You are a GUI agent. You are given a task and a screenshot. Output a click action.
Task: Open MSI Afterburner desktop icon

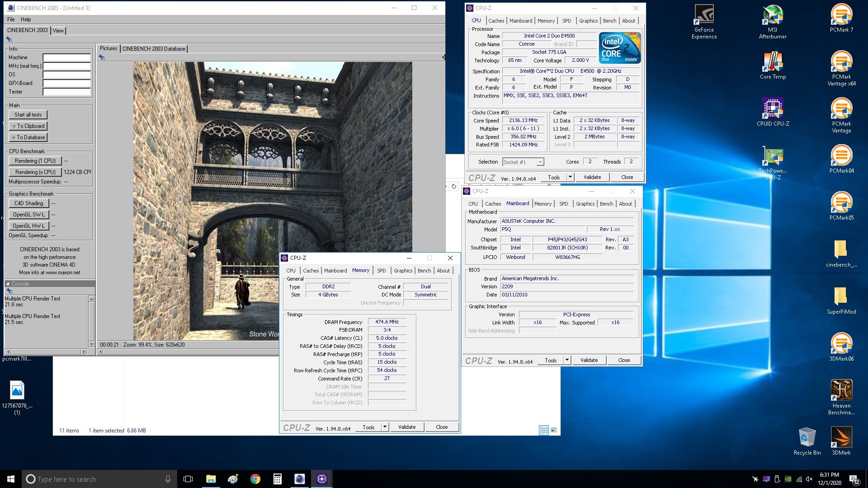[773, 22]
